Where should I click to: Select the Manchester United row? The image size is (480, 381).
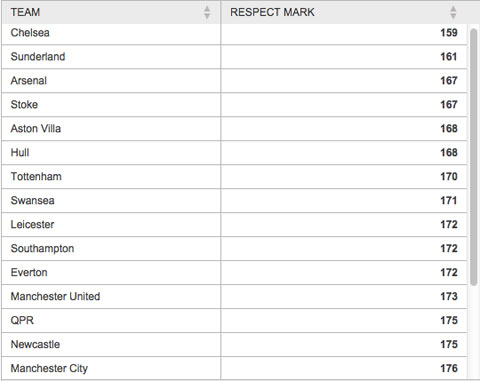tap(234, 297)
